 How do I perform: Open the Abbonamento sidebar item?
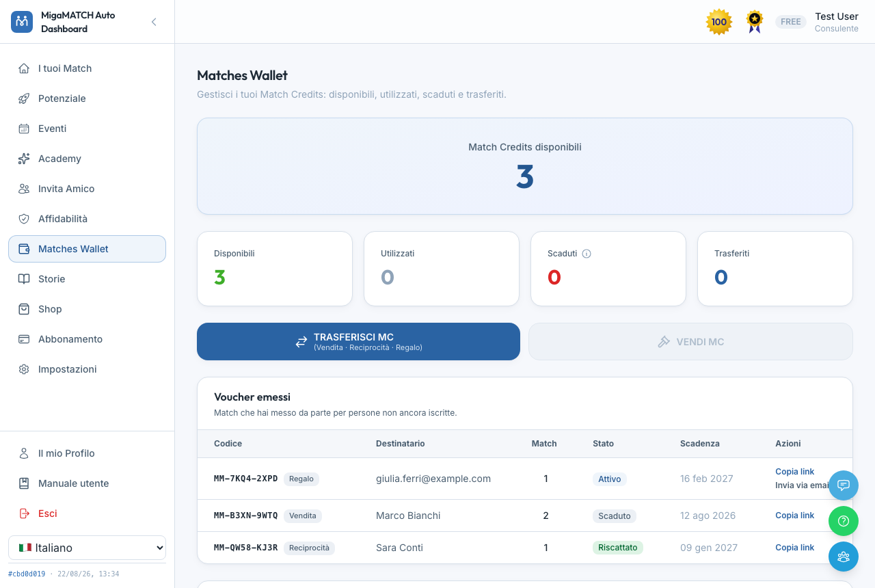(x=87, y=339)
